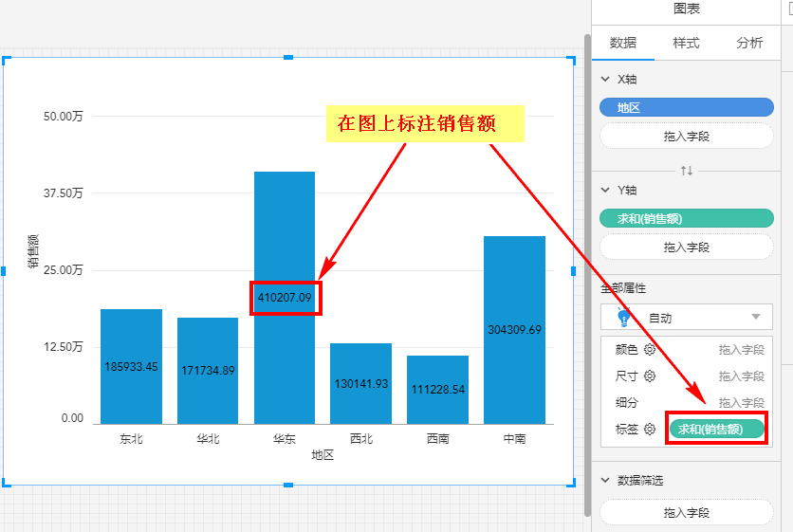Click the lightbulb auto chart type icon
793x532 pixels.
624,318
